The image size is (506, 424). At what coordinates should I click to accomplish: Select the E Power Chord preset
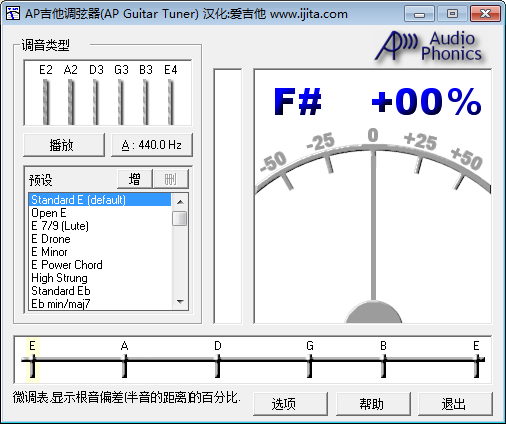click(100, 265)
